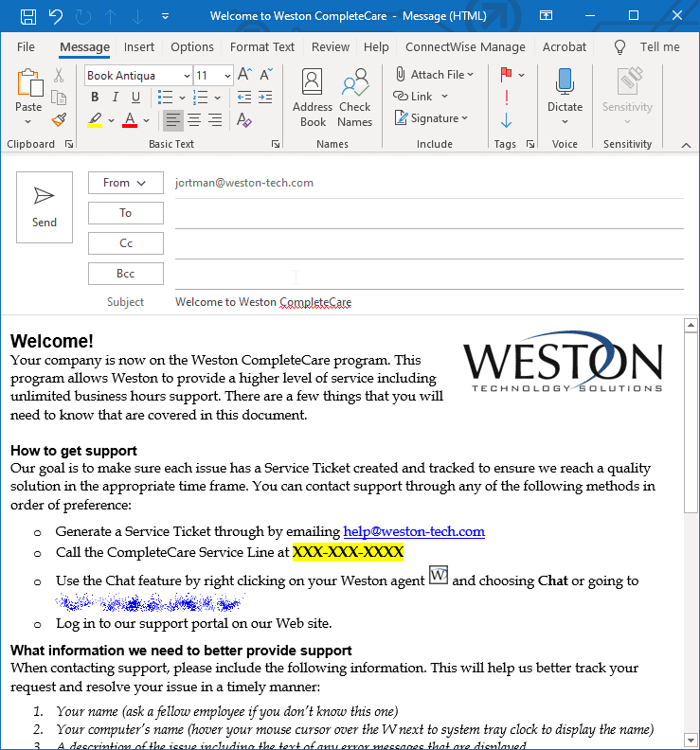Toggle Underline formatting

[x=135, y=98]
